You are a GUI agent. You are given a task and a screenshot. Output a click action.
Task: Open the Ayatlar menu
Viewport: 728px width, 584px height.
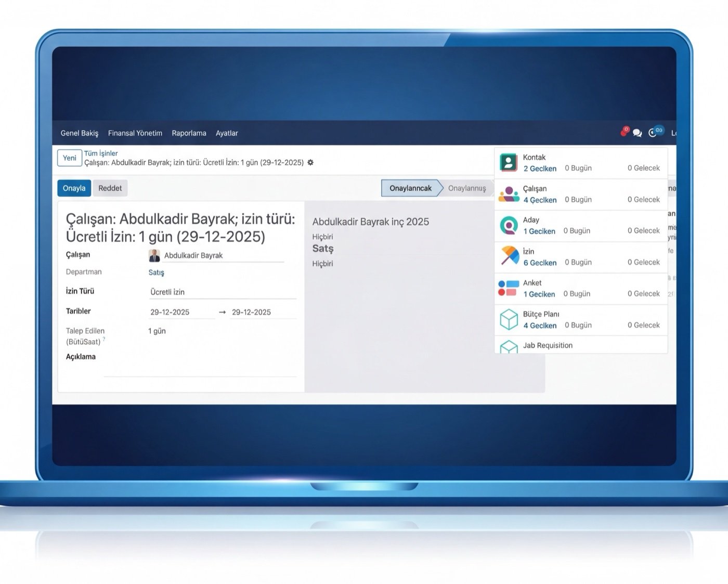227,133
